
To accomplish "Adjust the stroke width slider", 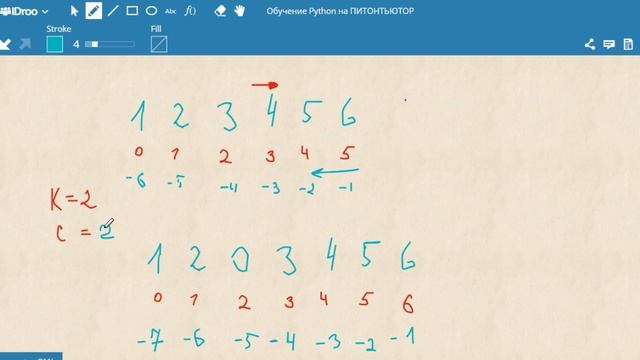I will point(110,44).
